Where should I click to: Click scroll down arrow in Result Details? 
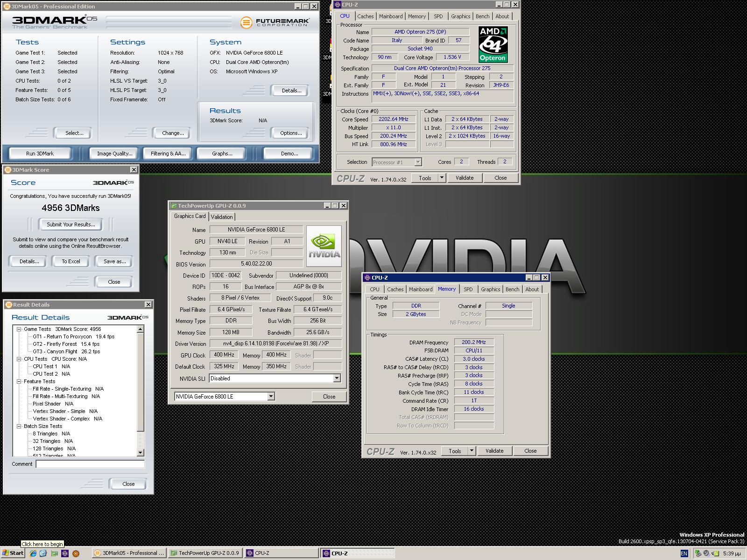pos(141,453)
